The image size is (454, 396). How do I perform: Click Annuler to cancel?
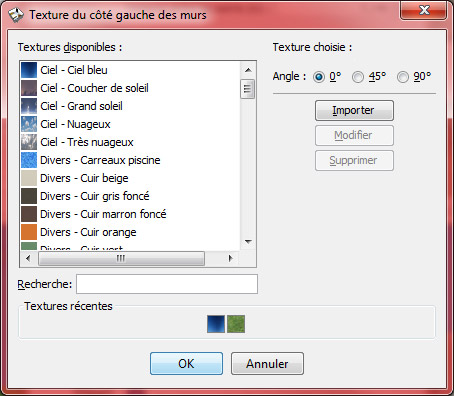coord(267,364)
